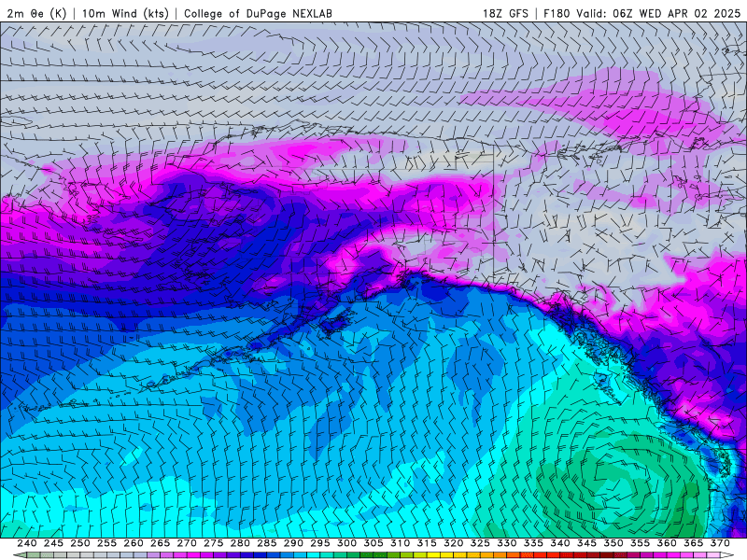The image size is (747, 560).
Task: Click the 255 value on the color scale
Action: point(106,543)
